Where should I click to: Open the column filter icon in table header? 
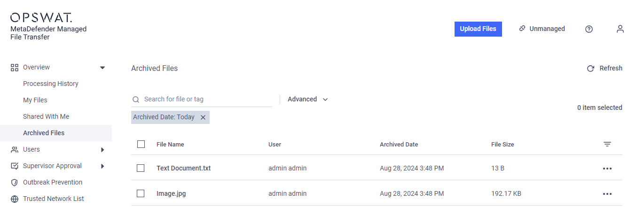[x=607, y=144]
